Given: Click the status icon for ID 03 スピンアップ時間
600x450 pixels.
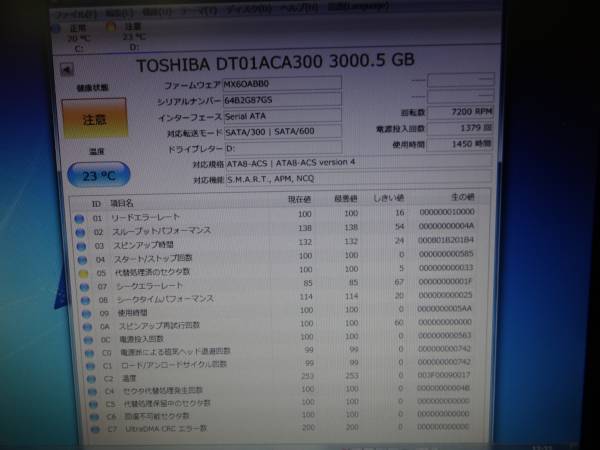Looking at the screenshot, I should pyautogui.click(x=81, y=246).
